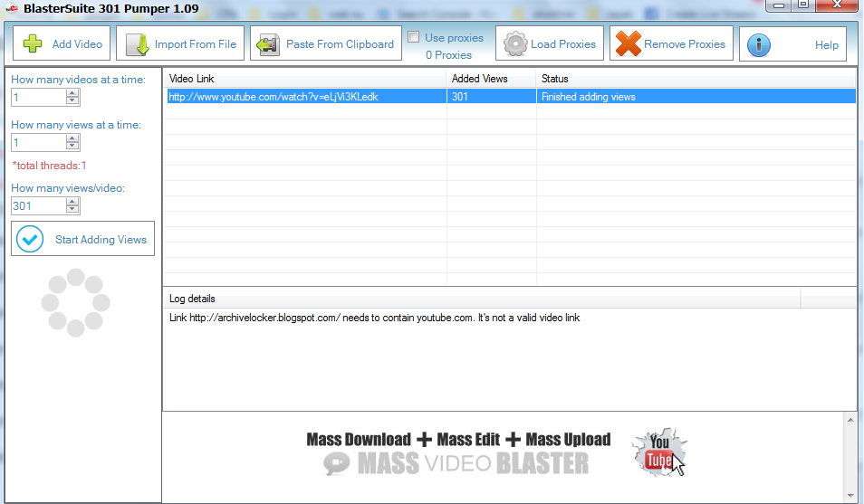Click the Import From File download icon

[x=137, y=44]
